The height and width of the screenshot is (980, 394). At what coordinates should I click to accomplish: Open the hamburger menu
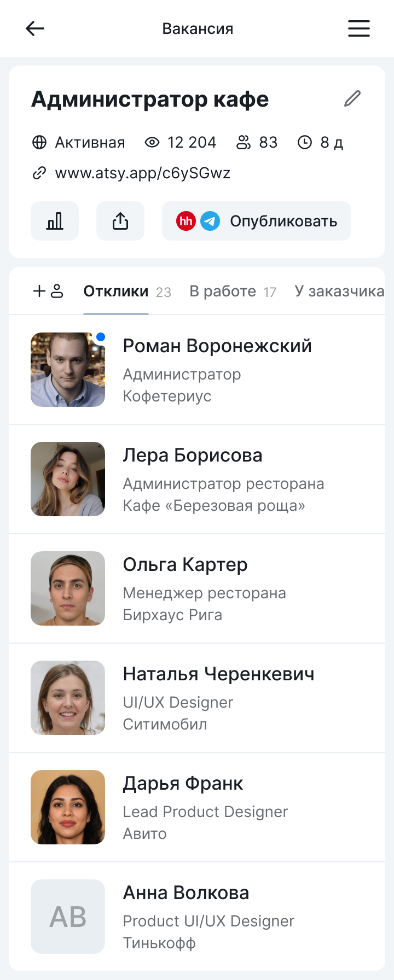pyautogui.click(x=359, y=28)
